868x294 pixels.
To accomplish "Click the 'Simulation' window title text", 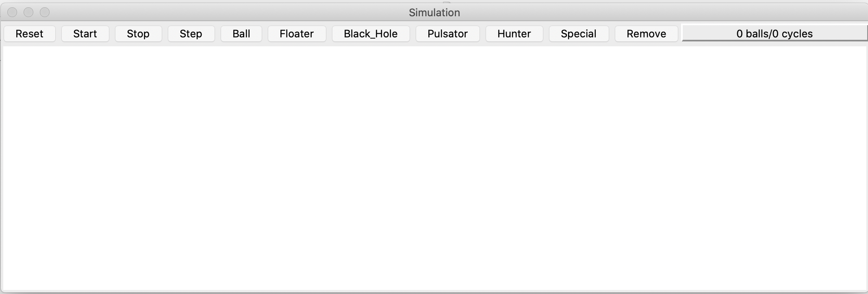I will (x=434, y=13).
